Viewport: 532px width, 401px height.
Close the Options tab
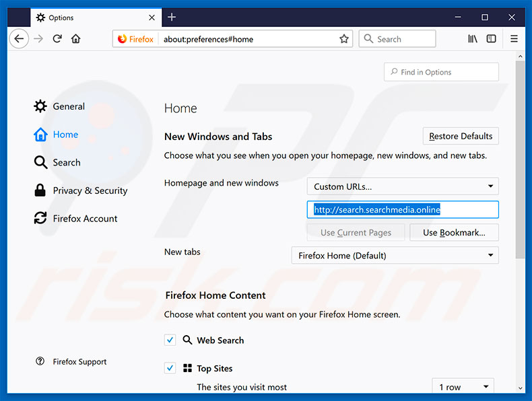coord(152,17)
